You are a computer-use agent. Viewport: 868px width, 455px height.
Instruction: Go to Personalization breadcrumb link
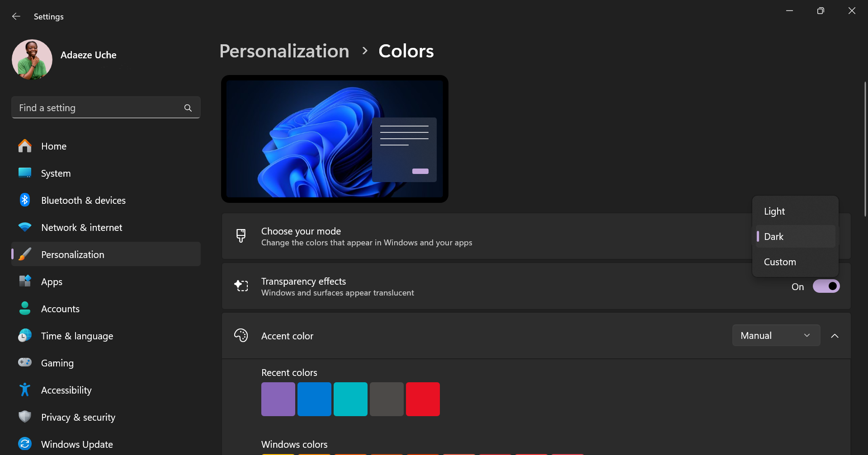(284, 51)
